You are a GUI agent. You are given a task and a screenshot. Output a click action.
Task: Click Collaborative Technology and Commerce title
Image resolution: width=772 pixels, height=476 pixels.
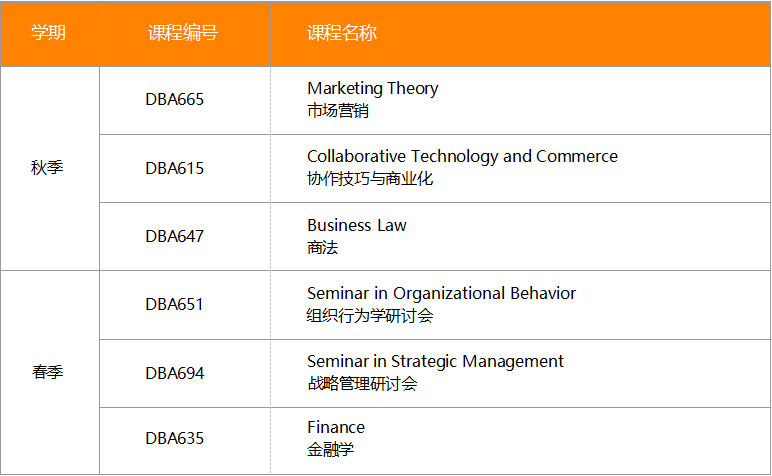(x=462, y=156)
